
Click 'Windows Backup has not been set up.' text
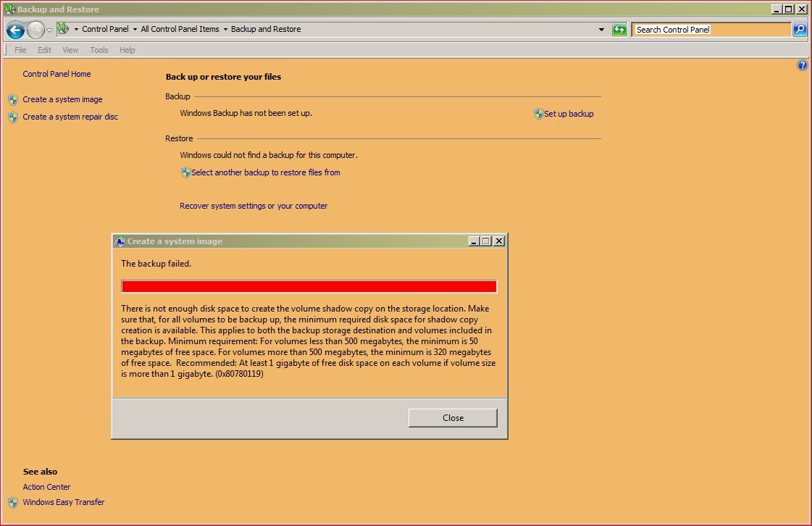coord(246,113)
